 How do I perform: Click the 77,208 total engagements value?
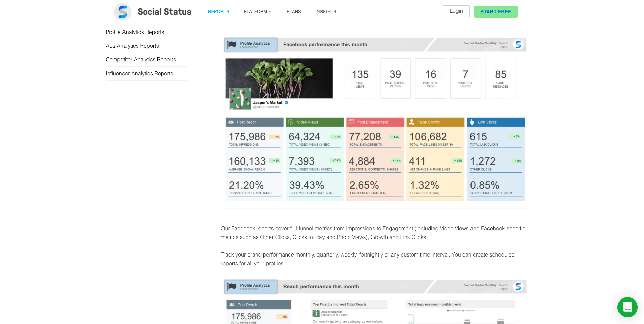click(365, 137)
